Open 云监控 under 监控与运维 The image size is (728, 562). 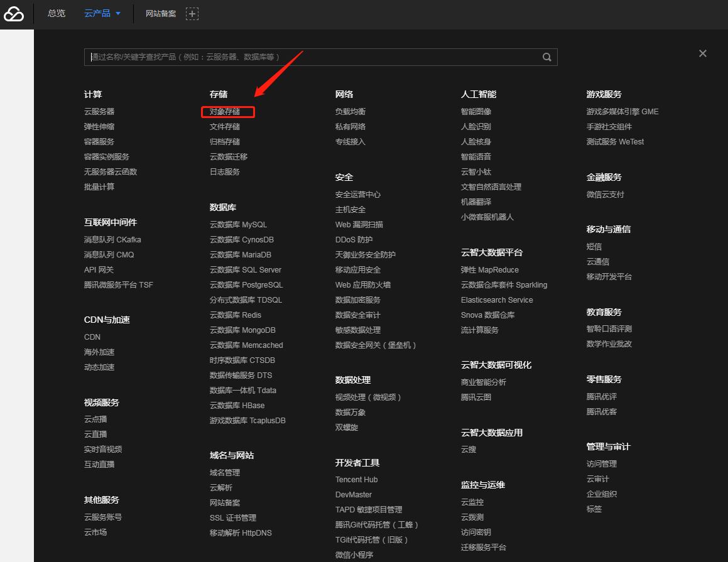472,502
